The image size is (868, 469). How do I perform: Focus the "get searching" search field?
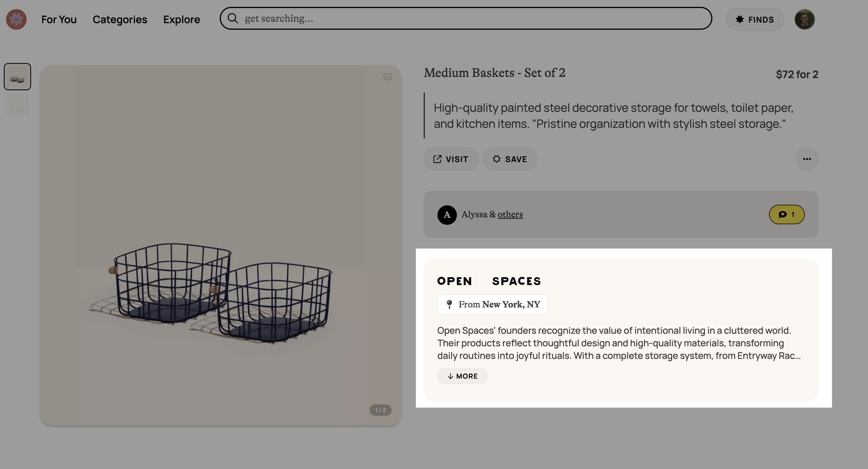[x=472, y=19]
